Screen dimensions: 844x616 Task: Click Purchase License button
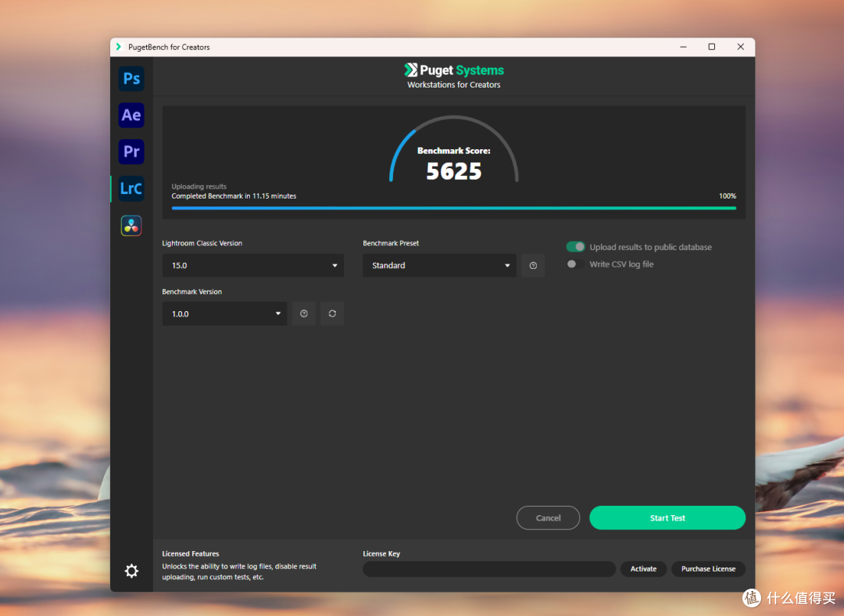pyautogui.click(x=708, y=568)
